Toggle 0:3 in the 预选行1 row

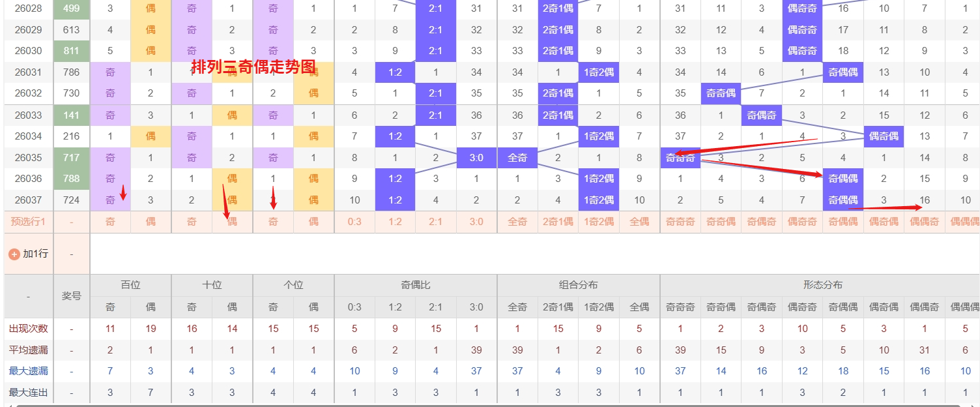[354, 222]
